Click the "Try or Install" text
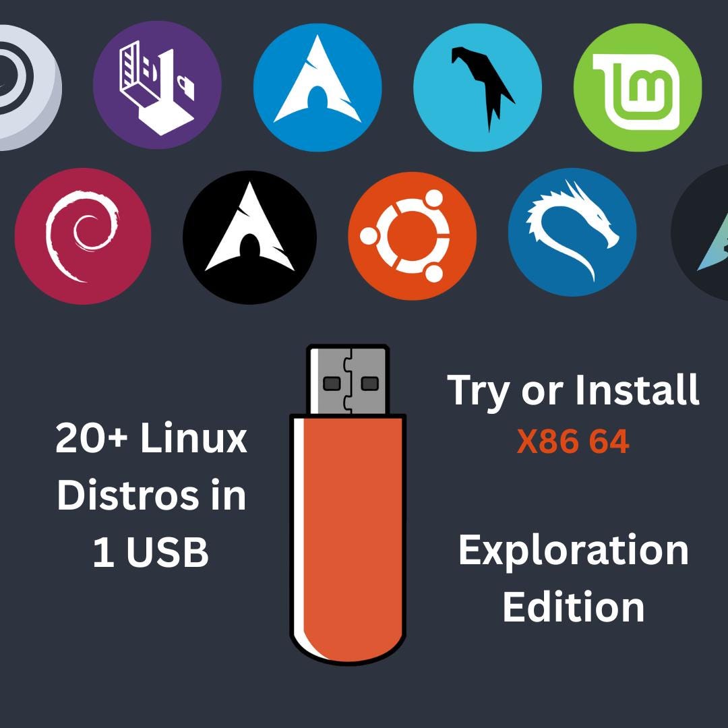This screenshot has height=728, width=728. point(573,391)
